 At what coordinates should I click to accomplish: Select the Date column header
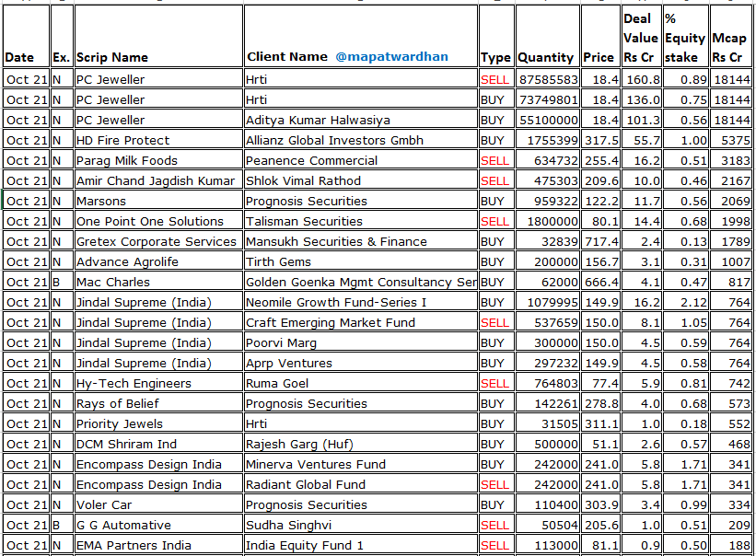(26, 36)
